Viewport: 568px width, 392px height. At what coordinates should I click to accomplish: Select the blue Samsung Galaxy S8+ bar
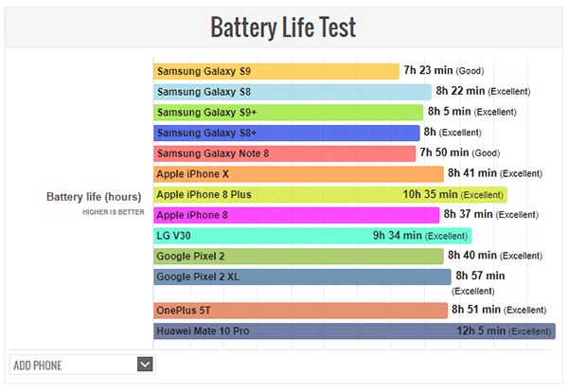286,133
